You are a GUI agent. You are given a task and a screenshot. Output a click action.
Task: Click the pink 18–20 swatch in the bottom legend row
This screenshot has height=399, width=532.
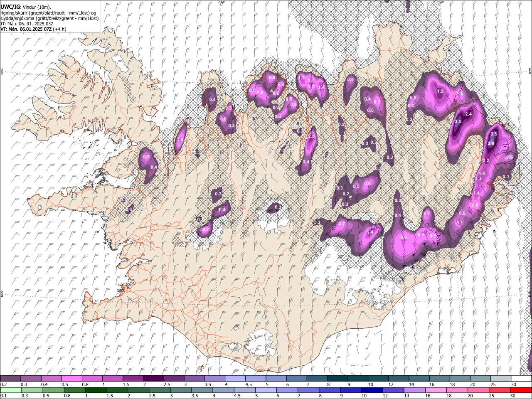pos(458,390)
